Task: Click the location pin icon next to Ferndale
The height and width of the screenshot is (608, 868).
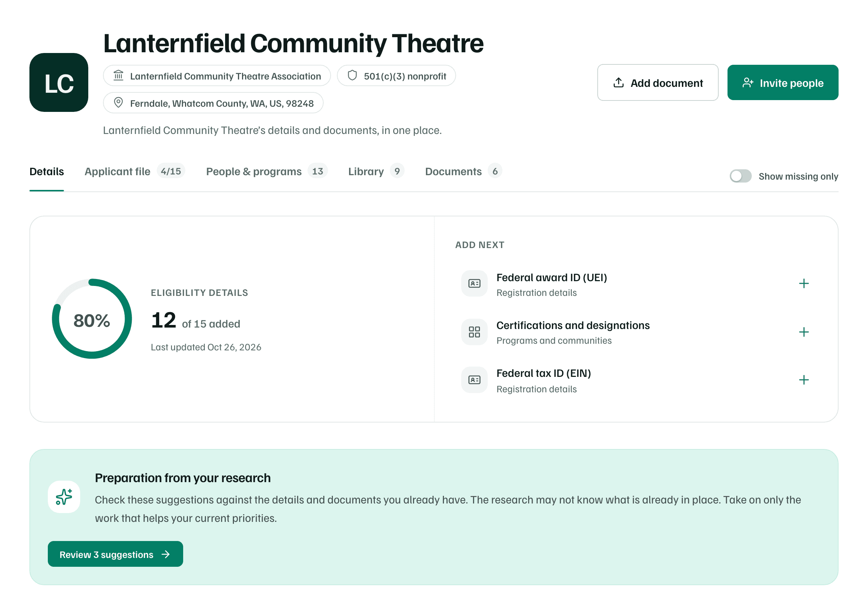Action: (118, 103)
